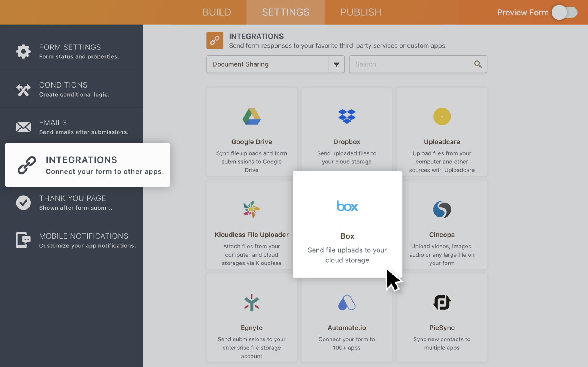This screenshot has height=367, width=588.
Task: Toggle the Preview Form switch
Action: [x=564, y=12]
